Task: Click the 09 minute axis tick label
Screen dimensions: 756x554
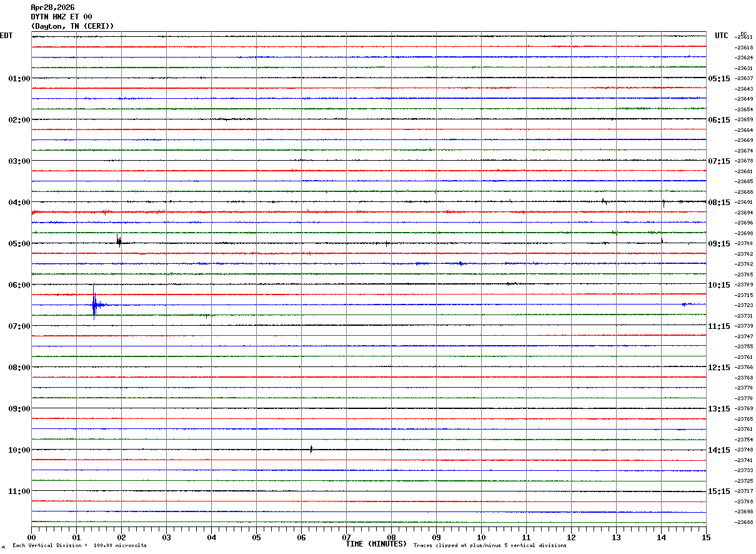Action: [x=436, y=537]
